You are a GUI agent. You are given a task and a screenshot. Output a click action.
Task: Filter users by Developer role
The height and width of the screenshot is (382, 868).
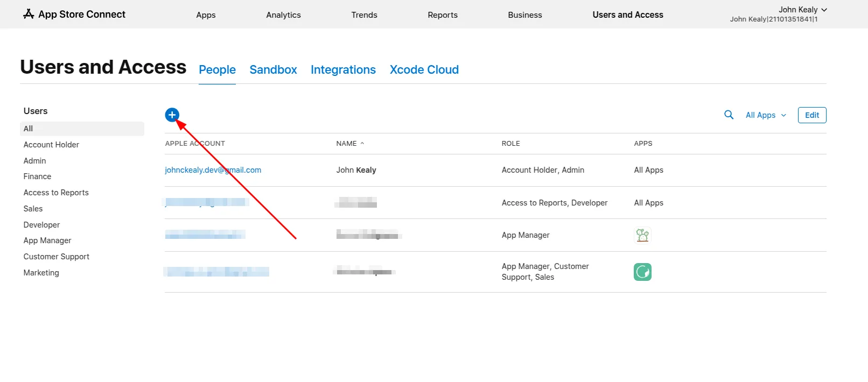[41, 225]
